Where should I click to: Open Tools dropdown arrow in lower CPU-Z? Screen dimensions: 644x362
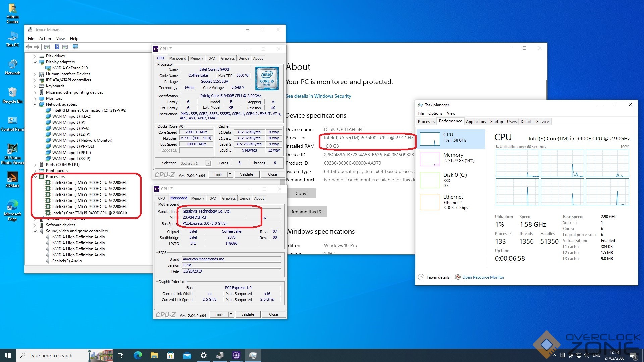(x=231, y=314)
